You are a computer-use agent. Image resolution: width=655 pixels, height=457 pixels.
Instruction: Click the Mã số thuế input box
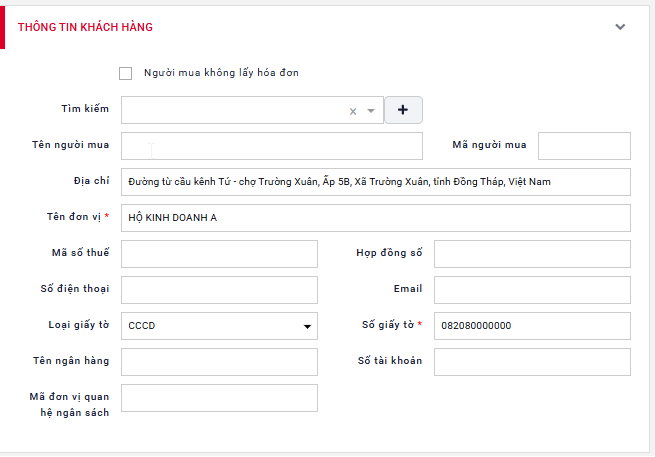click(219, 254)
